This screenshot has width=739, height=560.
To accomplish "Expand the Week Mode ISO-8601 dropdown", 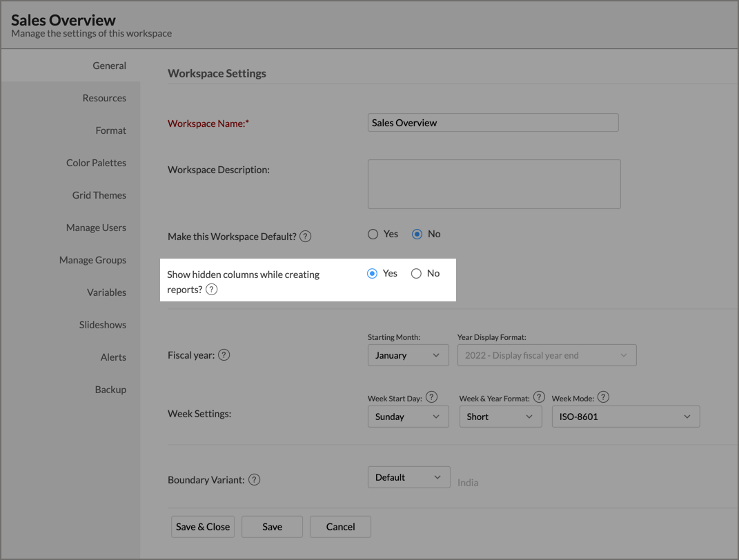I will [625, 417].
